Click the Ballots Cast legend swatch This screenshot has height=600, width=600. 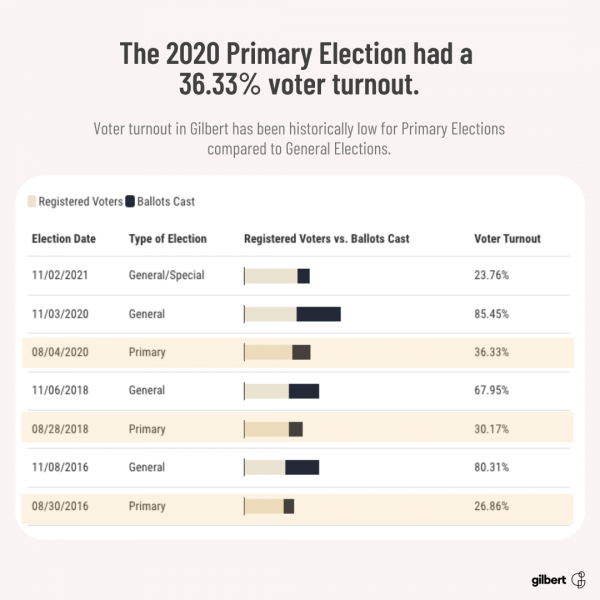[x=131, y=201]
